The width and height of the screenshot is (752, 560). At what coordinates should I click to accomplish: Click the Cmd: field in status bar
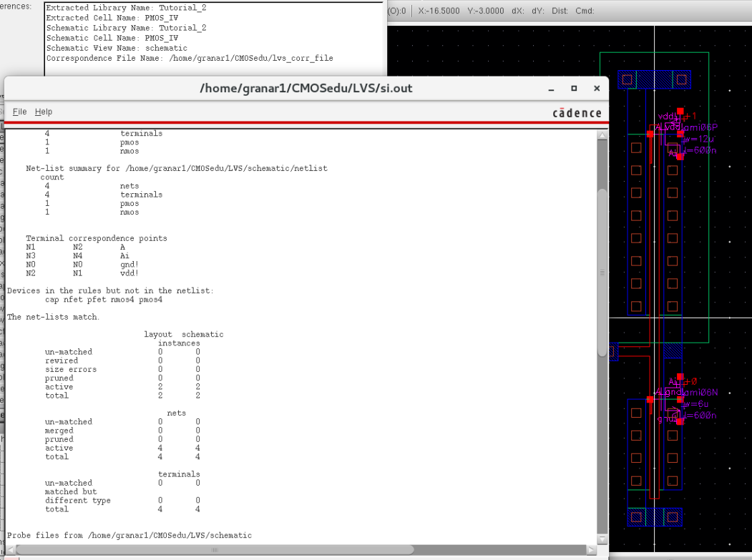(585, 11)
